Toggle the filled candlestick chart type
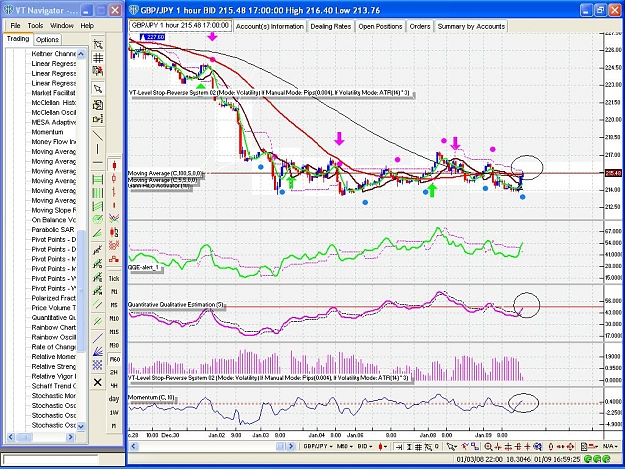 (x=114, y=165)
